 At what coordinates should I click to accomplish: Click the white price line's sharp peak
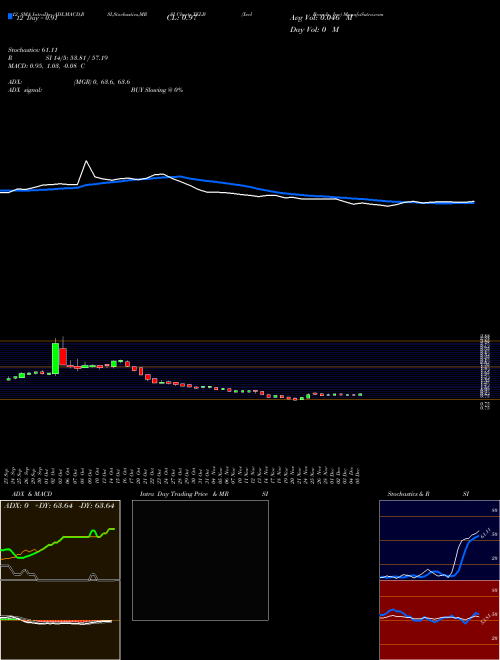pyautogui.click(x=86, y=161)
